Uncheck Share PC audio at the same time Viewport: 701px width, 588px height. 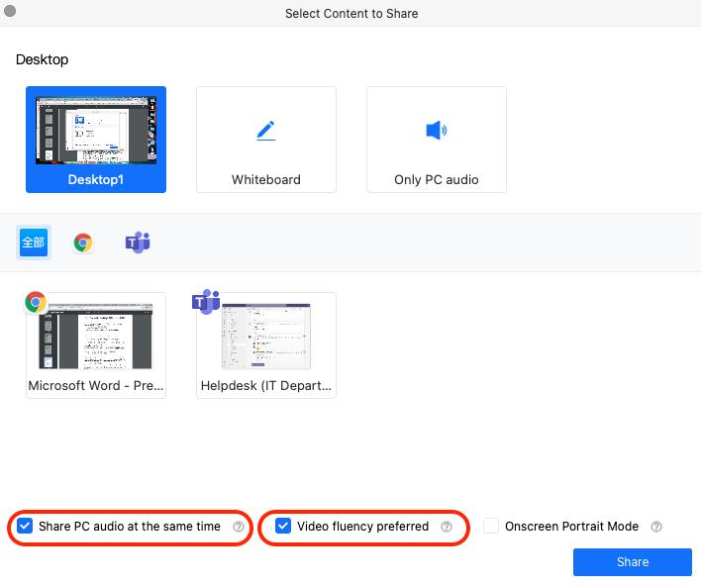[25, 527]
